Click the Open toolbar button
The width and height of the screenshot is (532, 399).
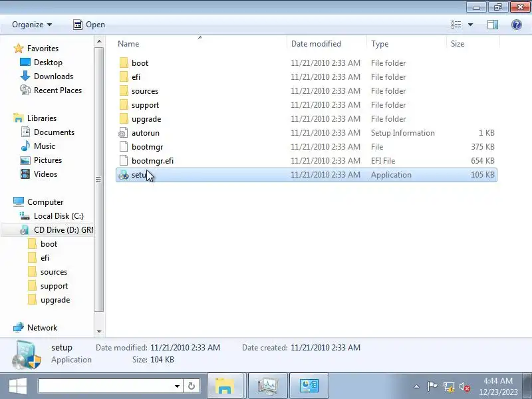[89, 25]
